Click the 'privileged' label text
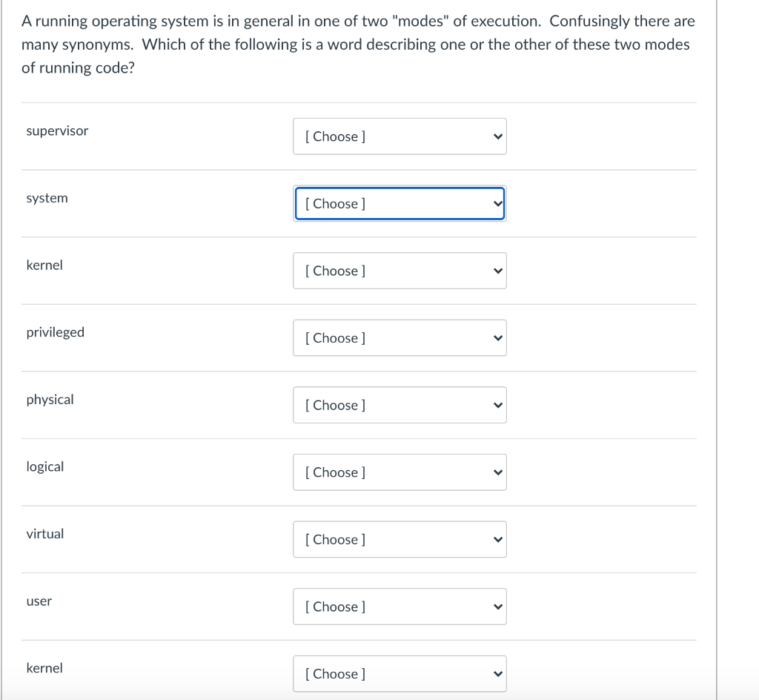 tap(56, 332)
